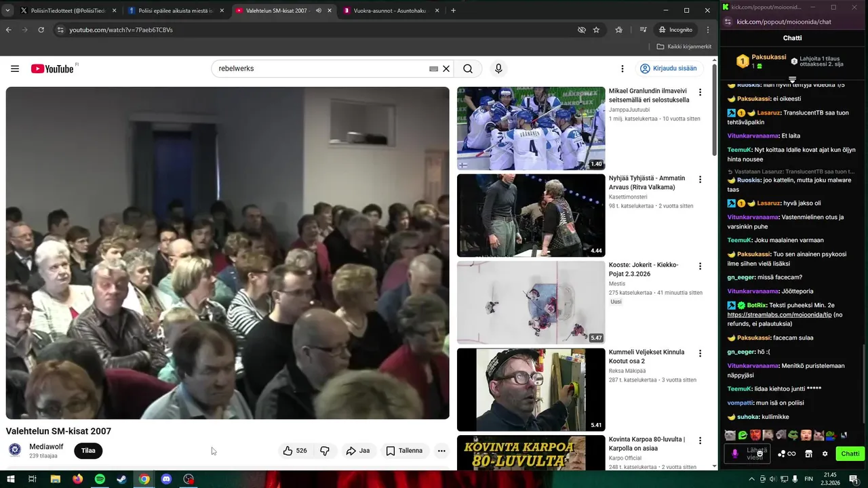
Task: Toggle system volume speaker icon in tray
Action: click(x=772, y=479)
